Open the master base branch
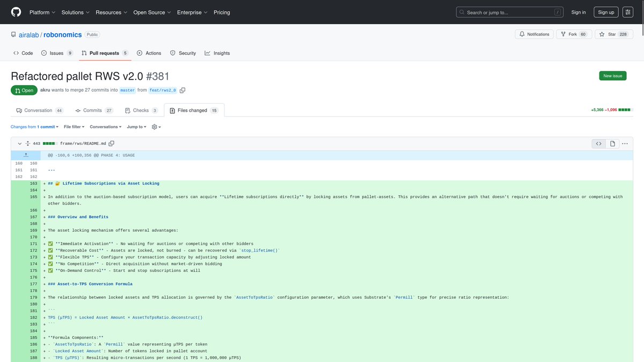 (x=127, y=90)
